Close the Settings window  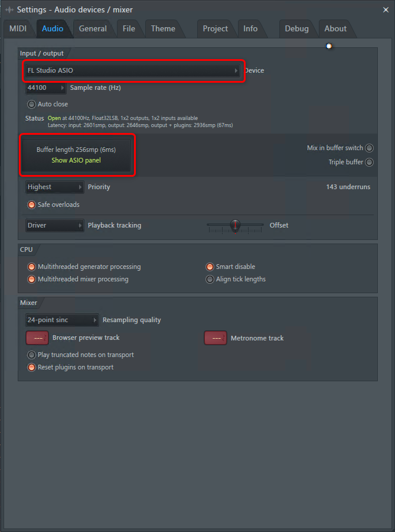[385, 9]
